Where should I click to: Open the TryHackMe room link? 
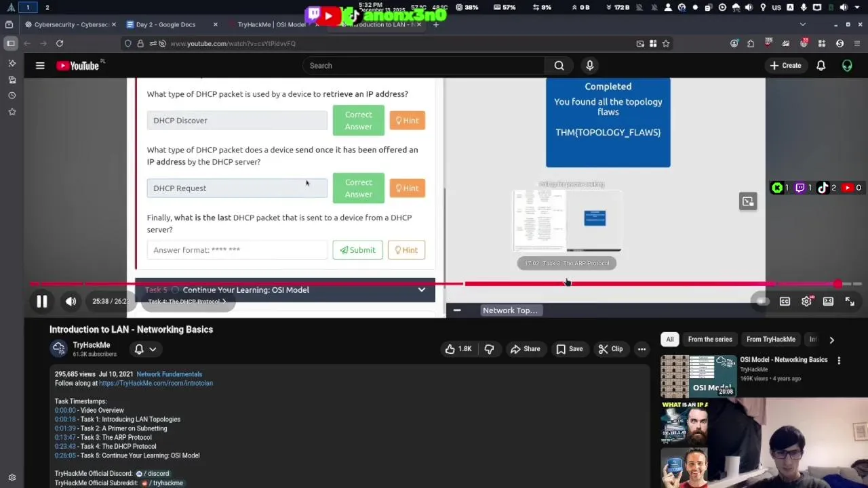pyautogui.click(x=156, y=383)
